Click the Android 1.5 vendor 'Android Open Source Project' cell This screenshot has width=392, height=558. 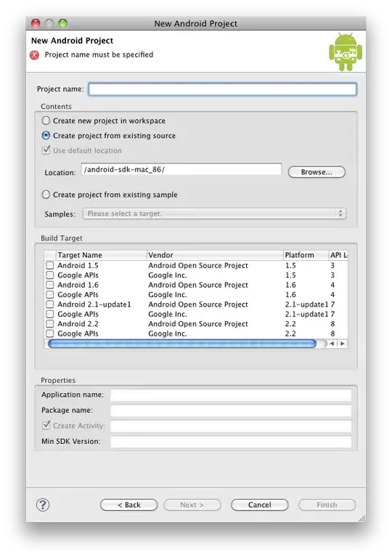(x=198, y=265)
